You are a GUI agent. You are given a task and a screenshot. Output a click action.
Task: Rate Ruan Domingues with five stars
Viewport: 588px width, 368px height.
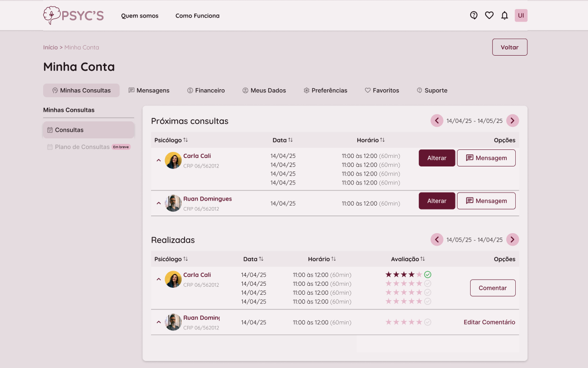(x=419, y=322)
